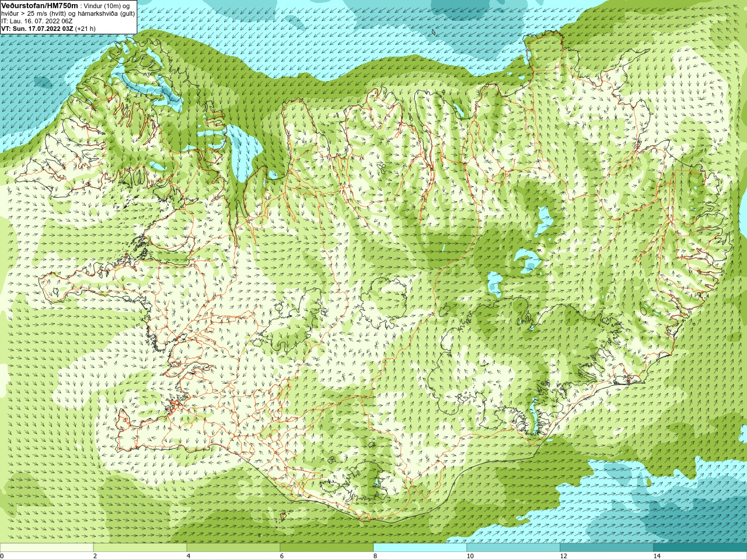This screenshot has width=747, height=560.
Task: Click the scale label '2'
Action: [95, 556]
